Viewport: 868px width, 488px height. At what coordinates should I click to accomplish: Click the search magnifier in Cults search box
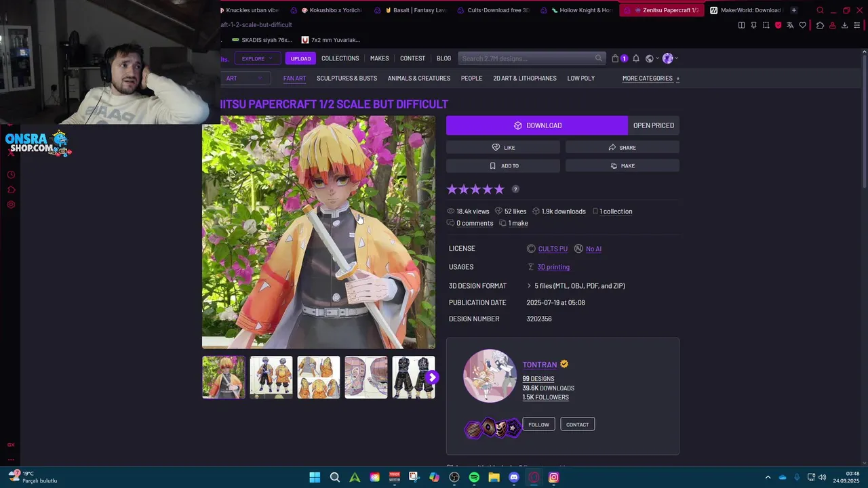(598, 58)
